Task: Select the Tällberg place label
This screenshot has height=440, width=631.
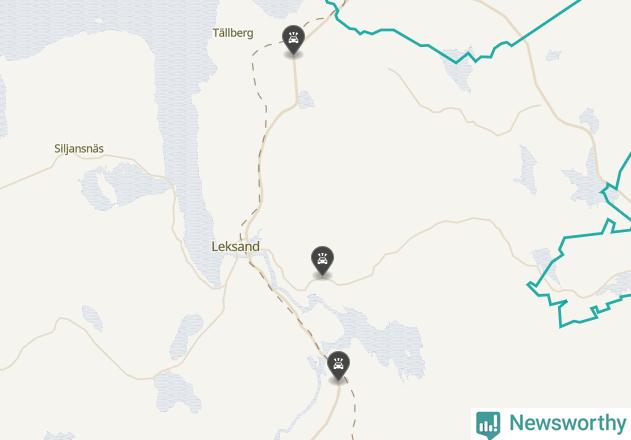Action: [x=233, y=33]
